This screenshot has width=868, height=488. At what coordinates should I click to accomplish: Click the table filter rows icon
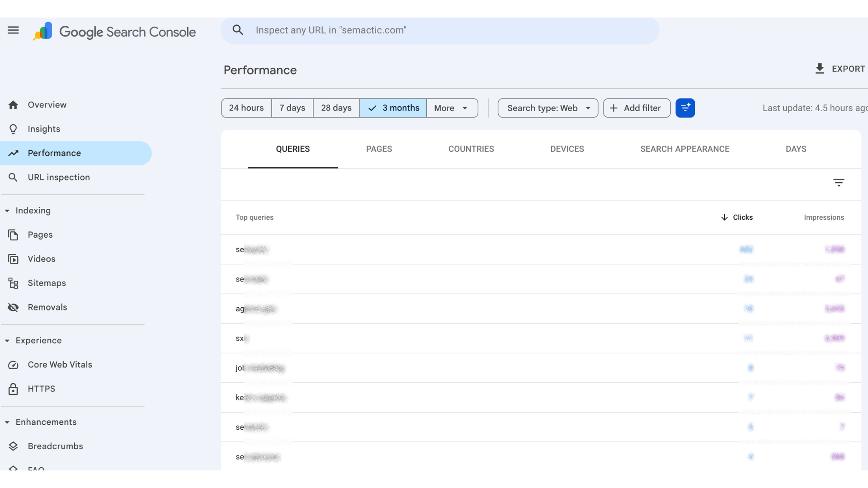(x=838, y=183)
